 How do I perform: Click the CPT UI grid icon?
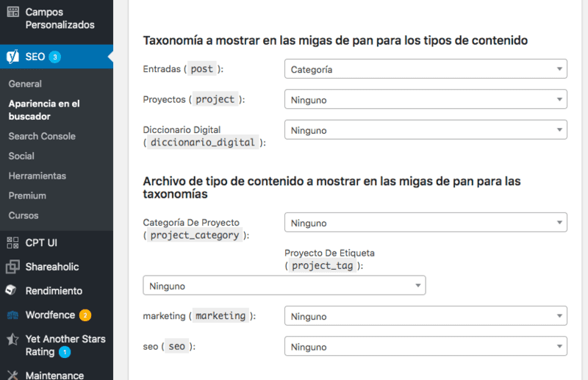tap(12, 243)
